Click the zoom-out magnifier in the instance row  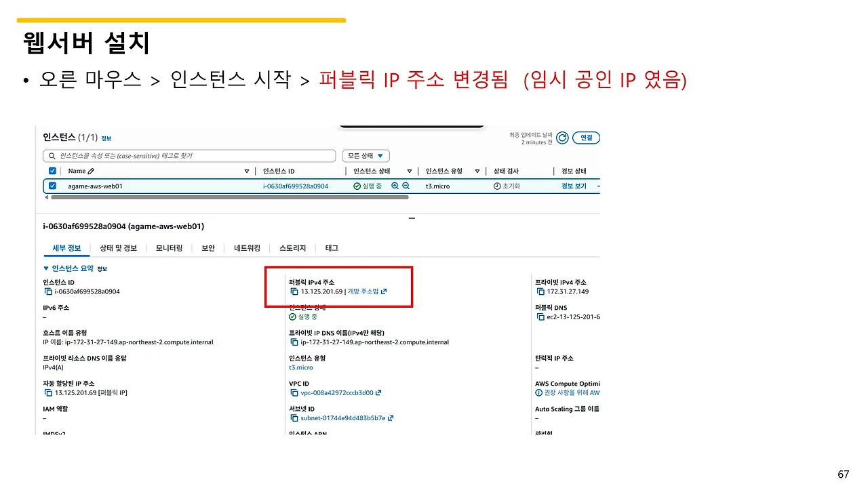coord(405,186)
